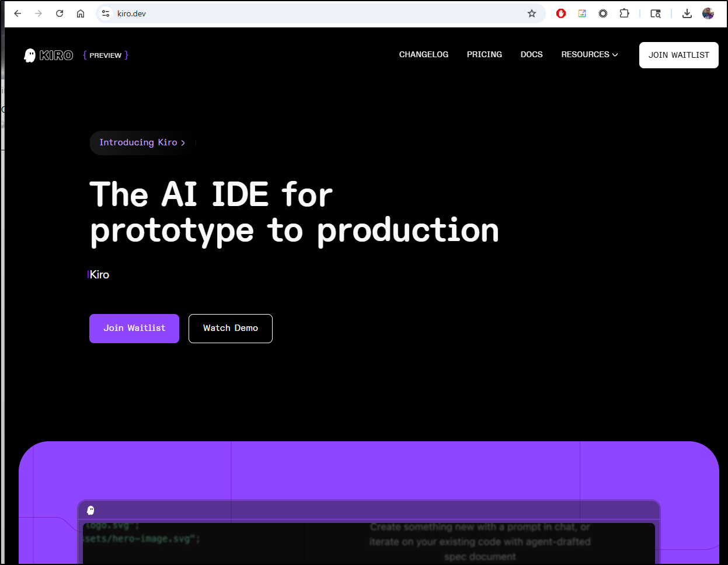Expand the RESOURCES dropdown menu

[590, 54]
